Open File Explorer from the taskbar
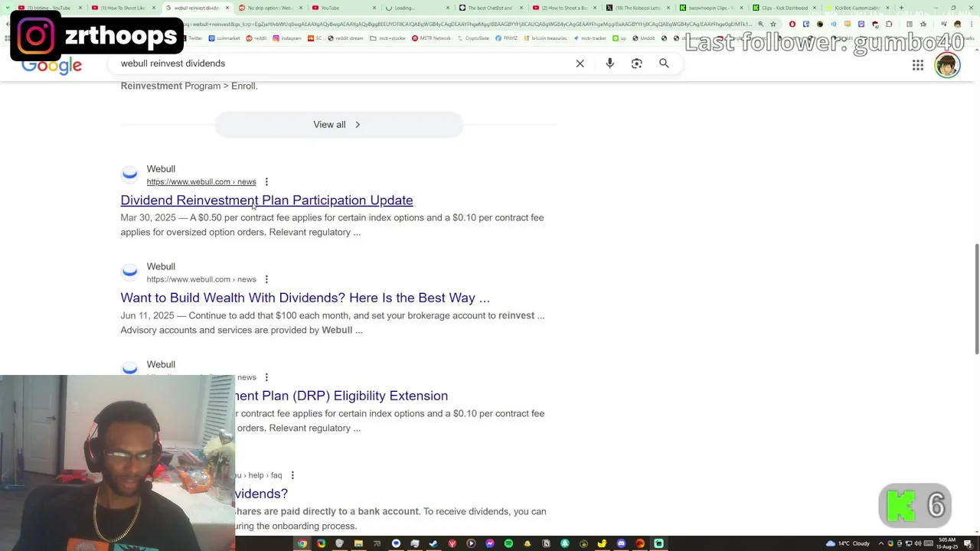 coord(358,543)
